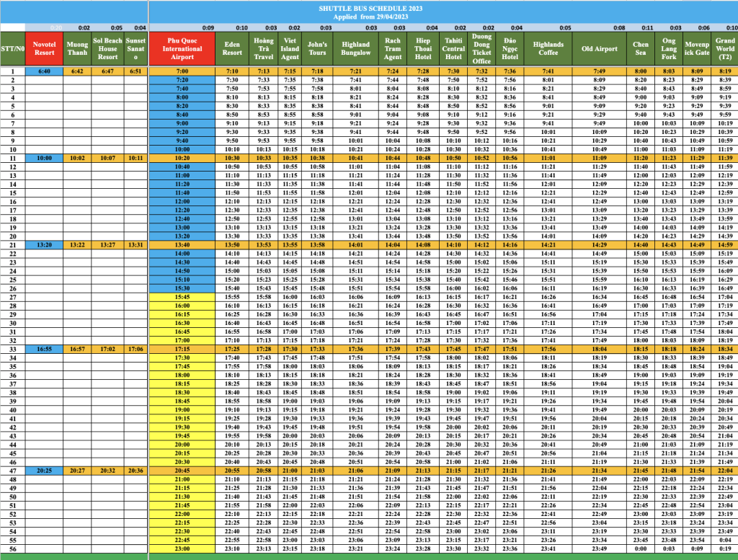Select the 13:27 Sol Beach House cell

[x=108, y=245]
